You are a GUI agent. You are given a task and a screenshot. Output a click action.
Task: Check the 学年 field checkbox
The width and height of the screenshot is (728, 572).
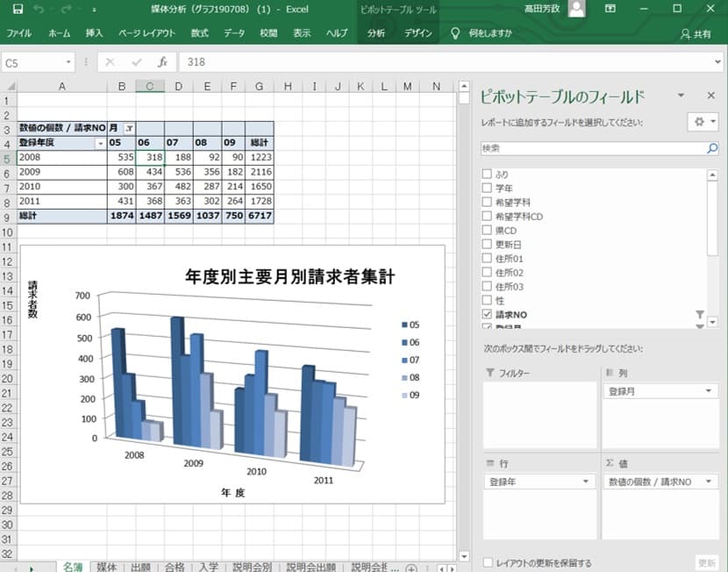488,189
